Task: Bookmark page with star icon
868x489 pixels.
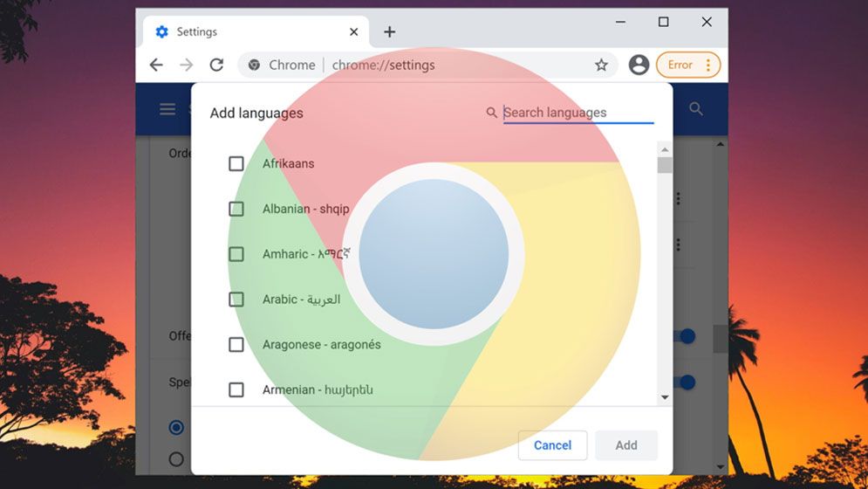Action: coord(601,65)
